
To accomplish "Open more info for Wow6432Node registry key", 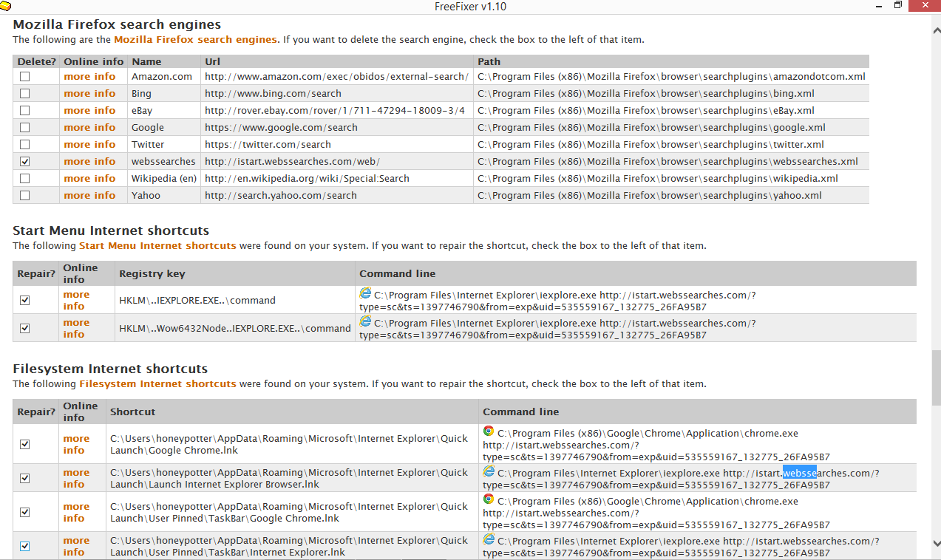I will point(76,329).
